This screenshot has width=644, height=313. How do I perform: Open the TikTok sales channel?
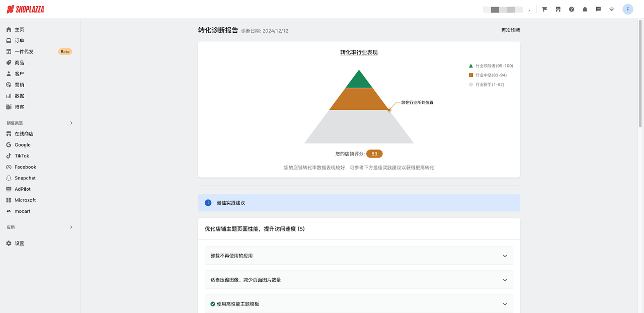pos(21,155)
